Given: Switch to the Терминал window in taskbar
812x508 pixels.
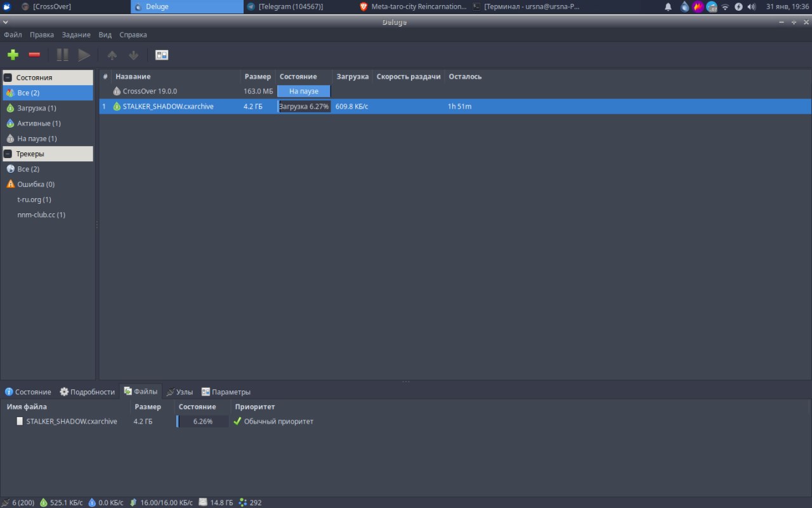Looking at the screenshot, I should (x=526, y=6).
